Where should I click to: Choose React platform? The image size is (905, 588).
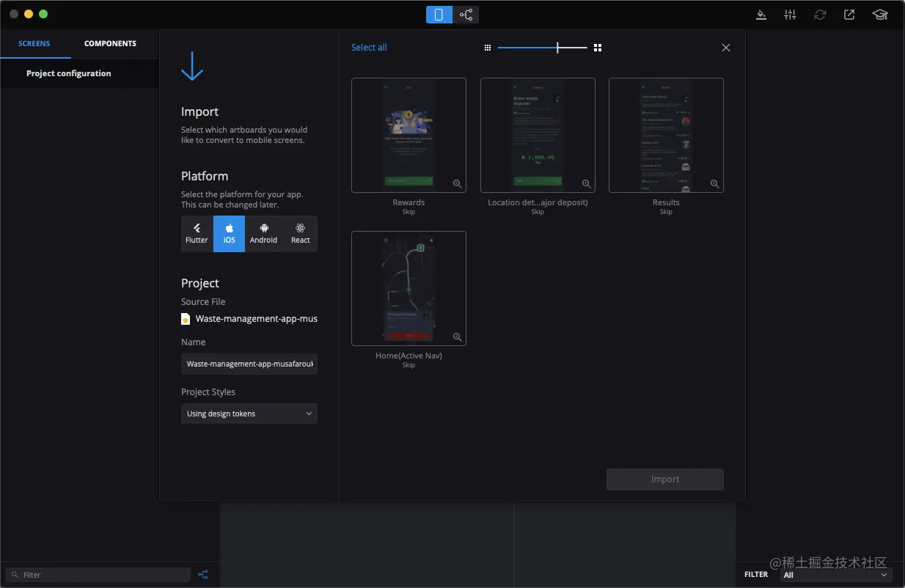pos(300,234)
